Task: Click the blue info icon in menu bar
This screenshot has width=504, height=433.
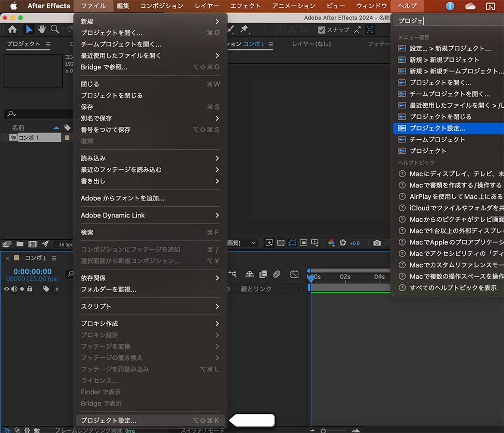Action: tap(450, 6)
